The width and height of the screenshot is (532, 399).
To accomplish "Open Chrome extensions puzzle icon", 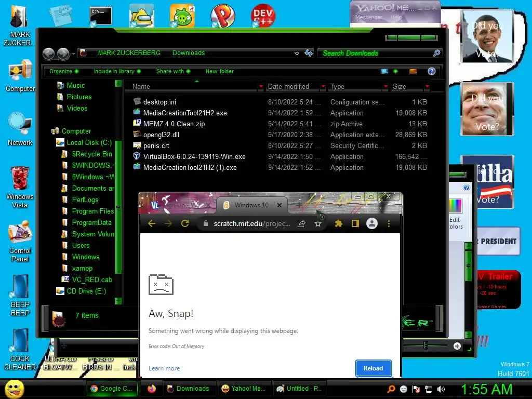I will [338, 223].
